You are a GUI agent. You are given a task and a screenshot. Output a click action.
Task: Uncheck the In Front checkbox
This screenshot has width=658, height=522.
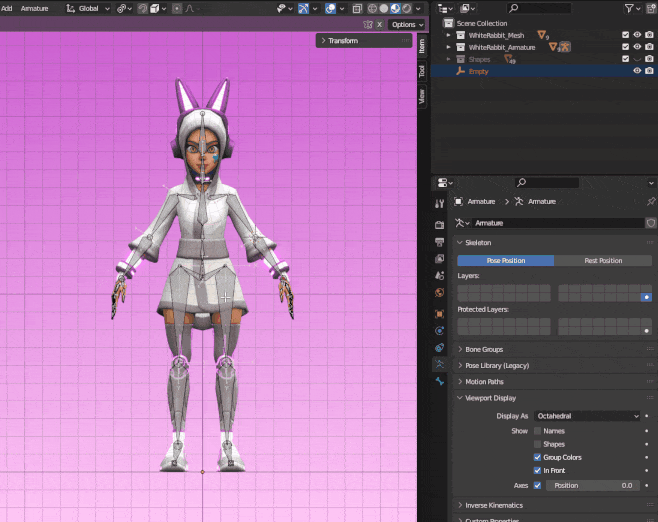(x=537, y=470)
